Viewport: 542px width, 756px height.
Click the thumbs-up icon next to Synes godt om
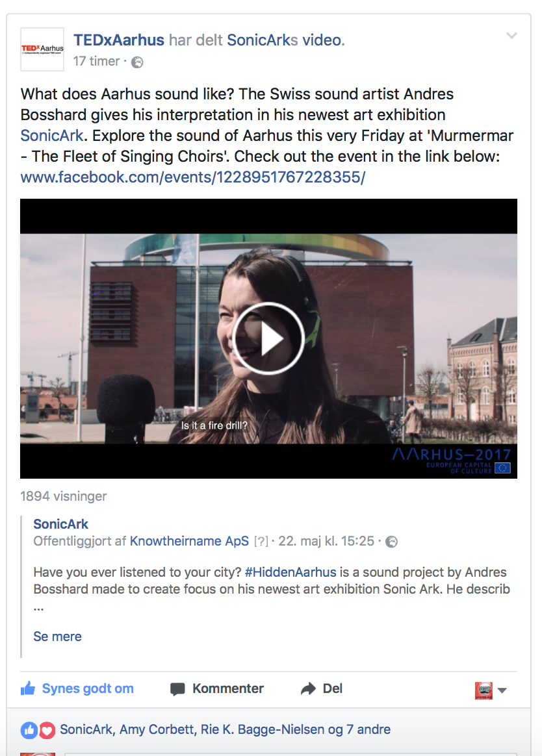click(x=28, y=688)
